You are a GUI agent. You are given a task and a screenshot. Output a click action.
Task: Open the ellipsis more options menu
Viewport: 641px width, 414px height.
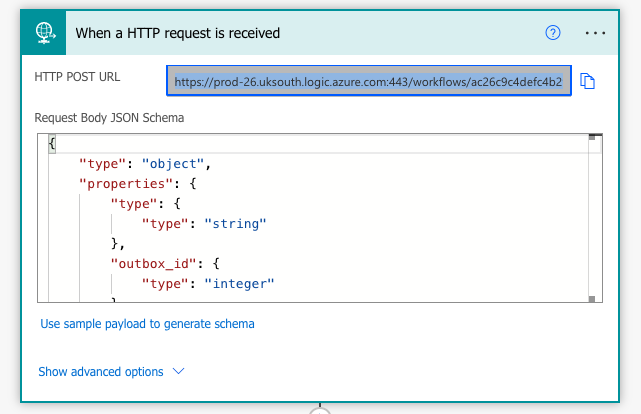[596, 33]
